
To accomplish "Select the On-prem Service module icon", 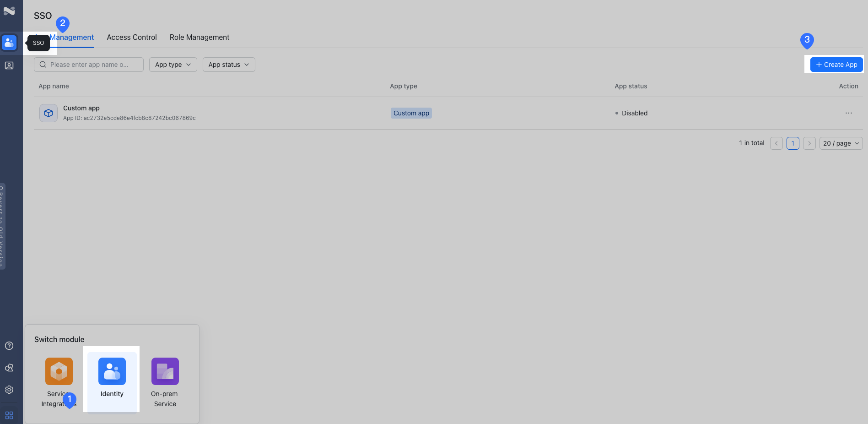I will [x=165, y=371].
